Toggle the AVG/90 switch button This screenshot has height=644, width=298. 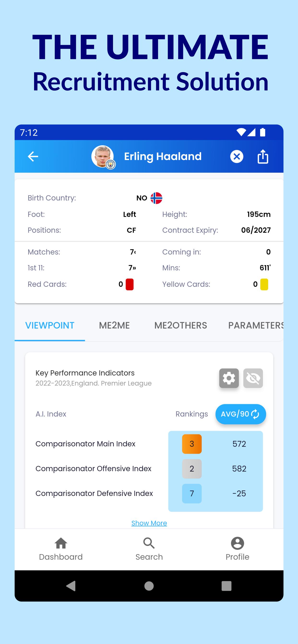tap(240, 414)
